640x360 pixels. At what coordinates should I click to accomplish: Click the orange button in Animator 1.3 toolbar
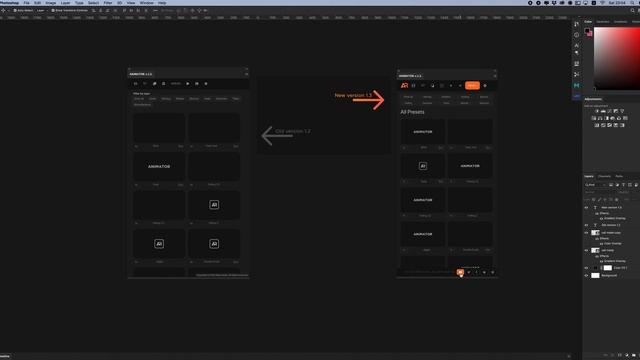pos(472,85)
